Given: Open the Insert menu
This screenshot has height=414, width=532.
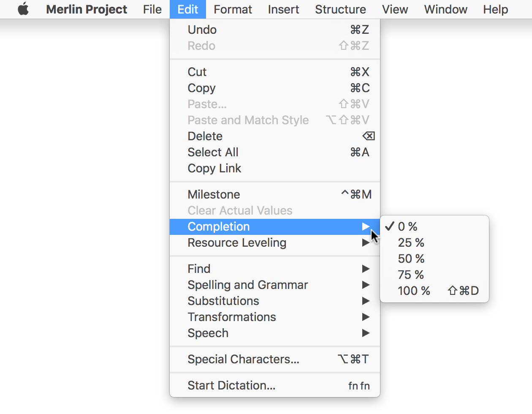Looking at the screenshot, I should click(283, 9).
